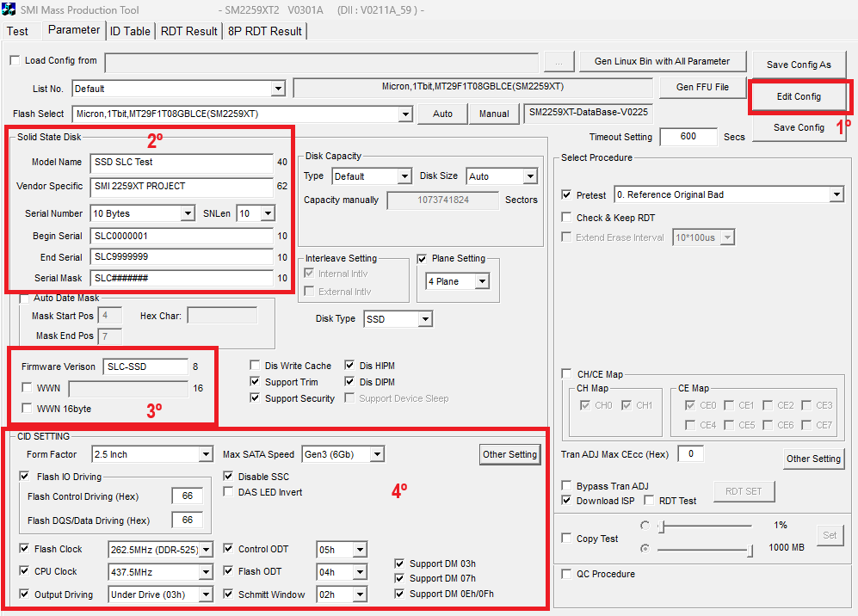Open the Schmitt Window value dropdown

[x=360, y=594]
